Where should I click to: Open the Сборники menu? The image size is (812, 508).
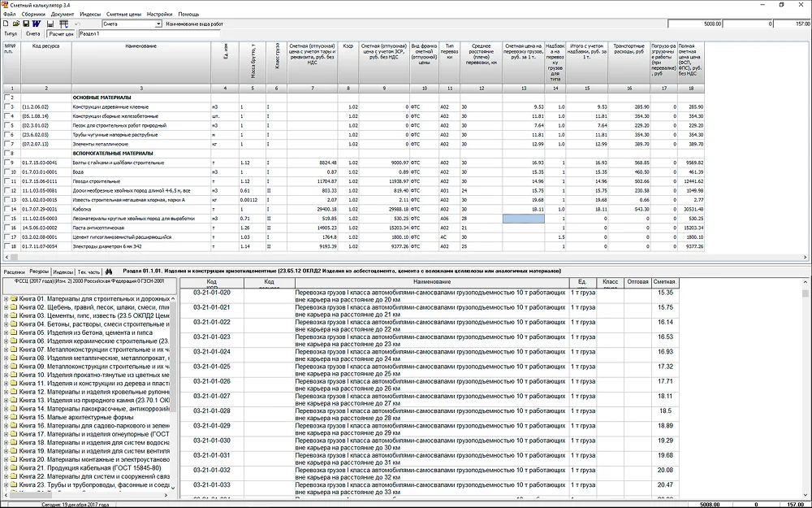[x=33, y=14]
